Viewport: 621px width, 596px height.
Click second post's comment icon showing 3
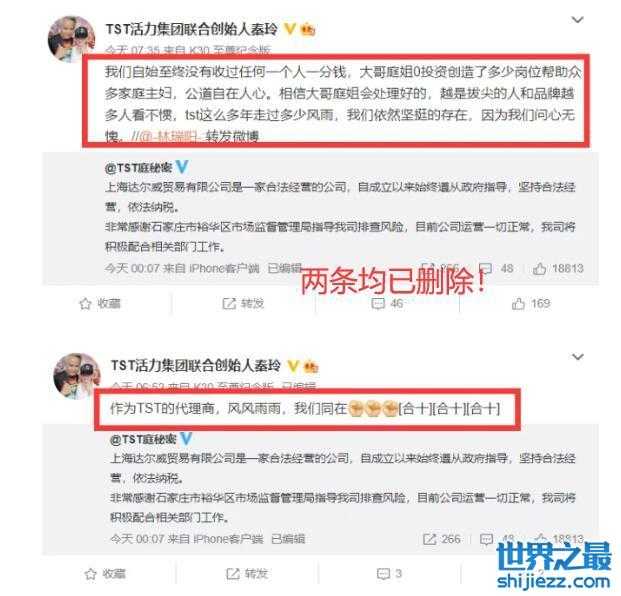(383, 574)
